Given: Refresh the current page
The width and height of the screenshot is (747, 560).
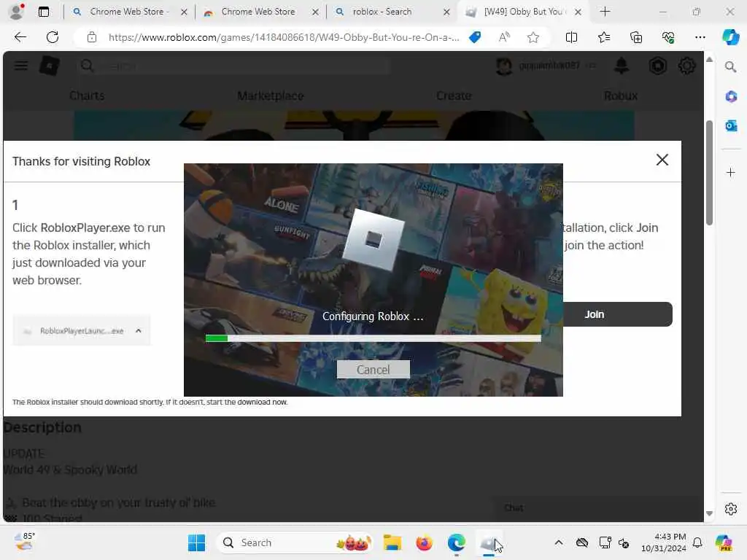Looking at the screenshot, I should point(53,37).
